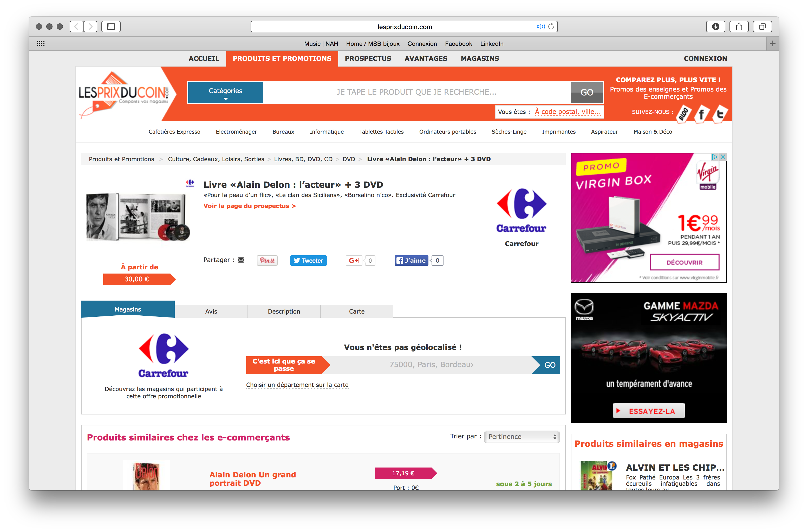Open the Facebook tag icon beside Suivez-nous
This screenshot has width=808, height=532.
[x=702, y=114]
